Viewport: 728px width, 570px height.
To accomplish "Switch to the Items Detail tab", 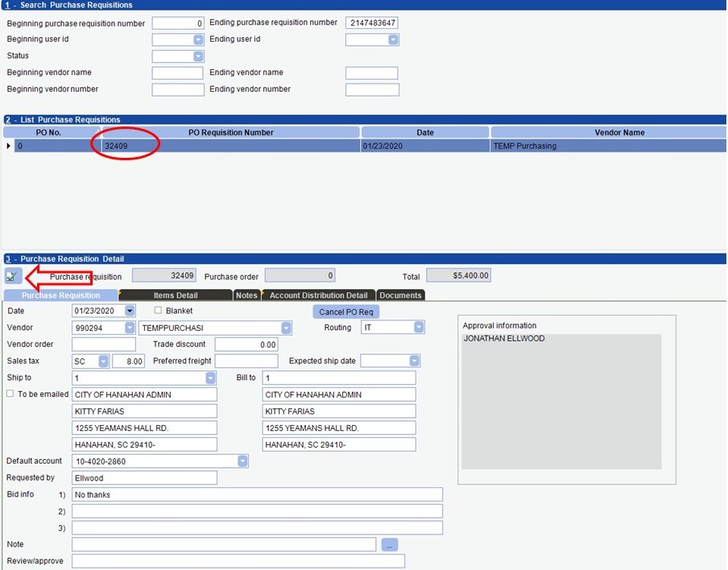I will click(x=176, y=295).
